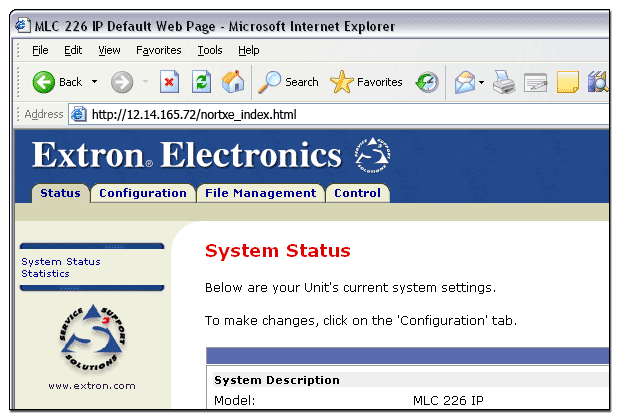This screenshot has width=620, height=420.
Task: Stop loading the page
Action: [170, 82]
